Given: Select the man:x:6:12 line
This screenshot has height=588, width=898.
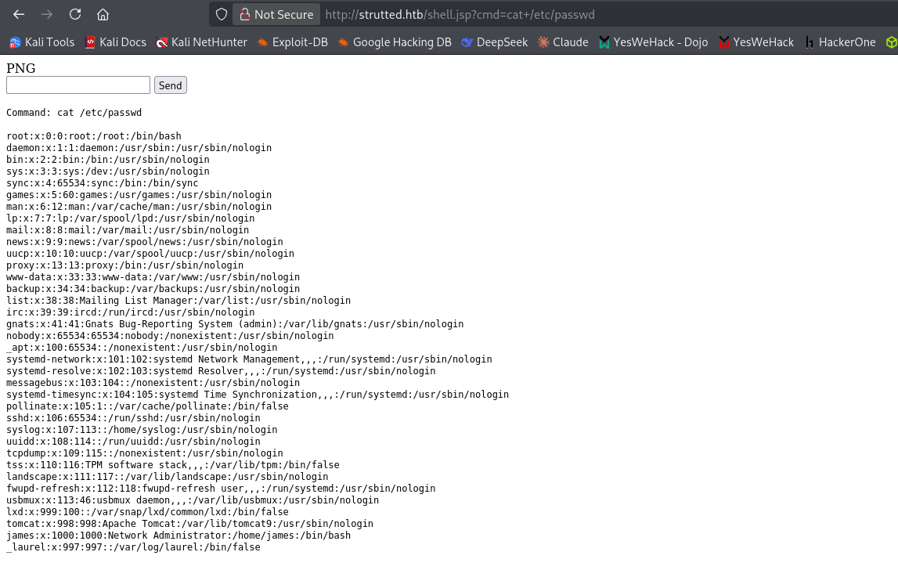Looking at the screenshot, I should pos(139,207).
